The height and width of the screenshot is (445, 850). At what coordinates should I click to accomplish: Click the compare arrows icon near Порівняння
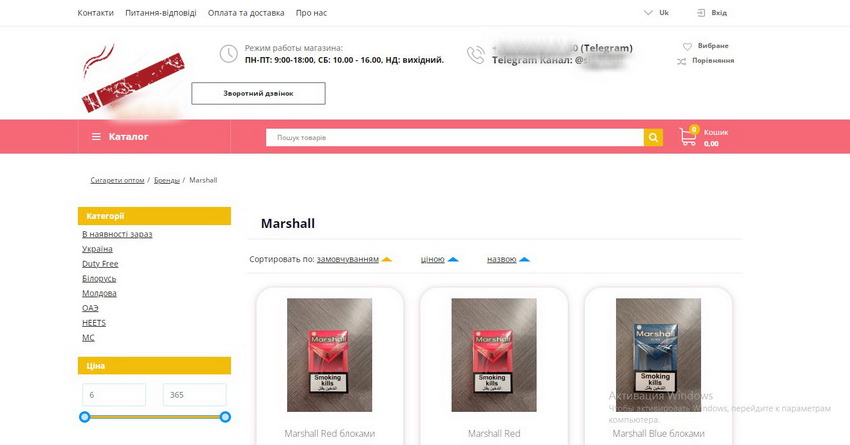coord(681,61)
